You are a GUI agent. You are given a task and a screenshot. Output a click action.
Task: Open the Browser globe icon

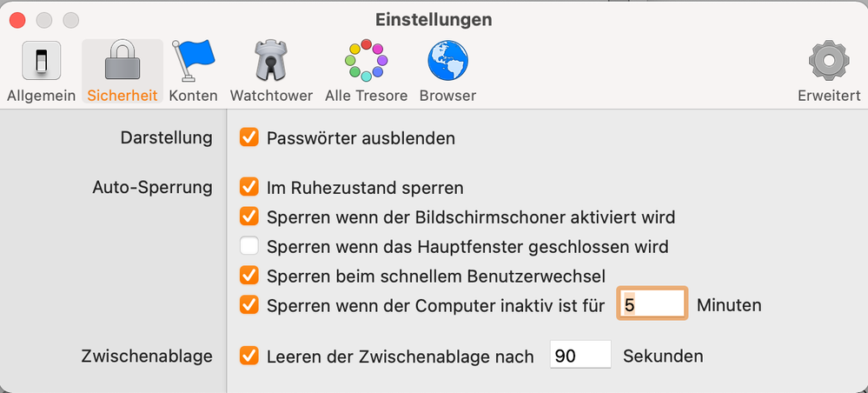[x=447, y=63]
